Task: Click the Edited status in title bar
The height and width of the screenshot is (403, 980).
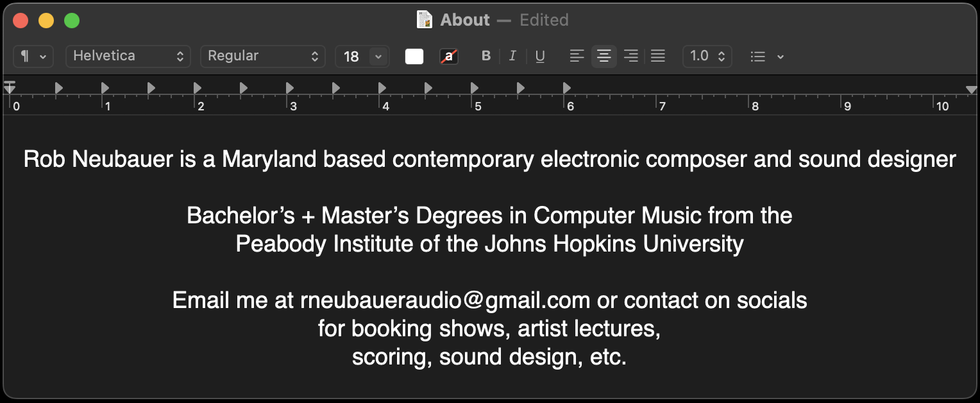Action: pos(544,20)
